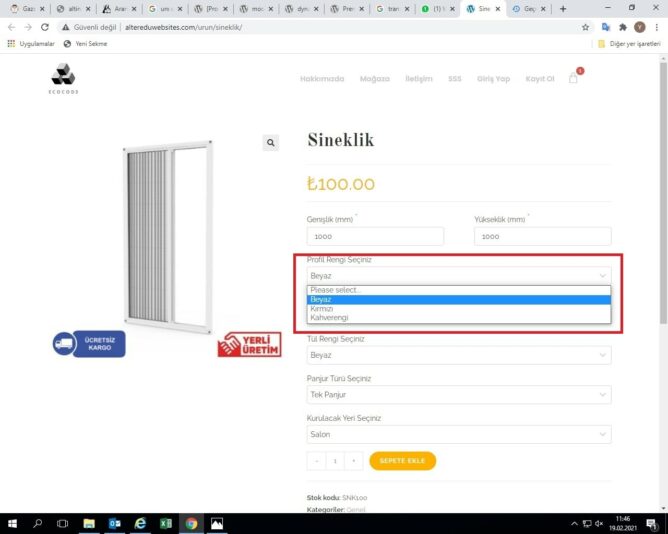This screenshot has height=534, width=668.
Task: Click the Sepete Ekle button
Action: coord(403,461)
